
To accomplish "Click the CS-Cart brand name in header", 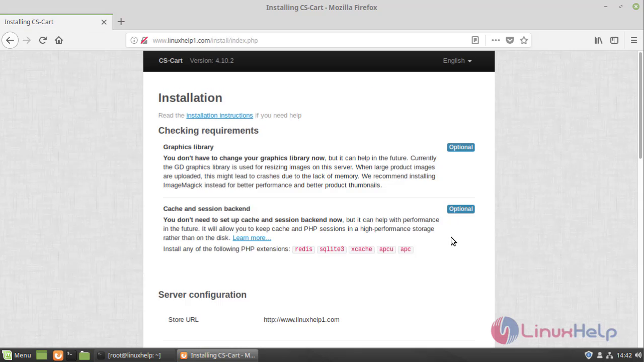I will (x=171, y=61).
